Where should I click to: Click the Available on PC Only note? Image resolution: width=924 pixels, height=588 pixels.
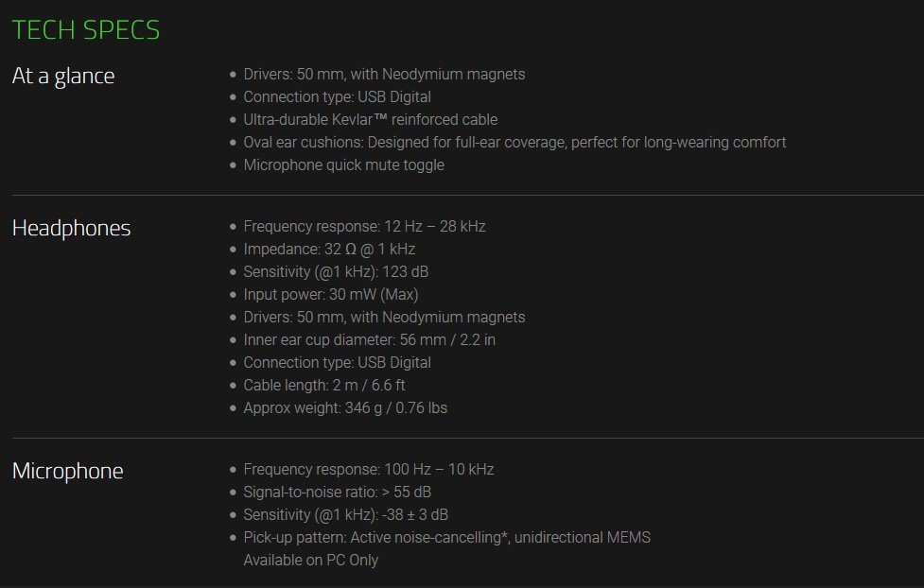point(310,561)
